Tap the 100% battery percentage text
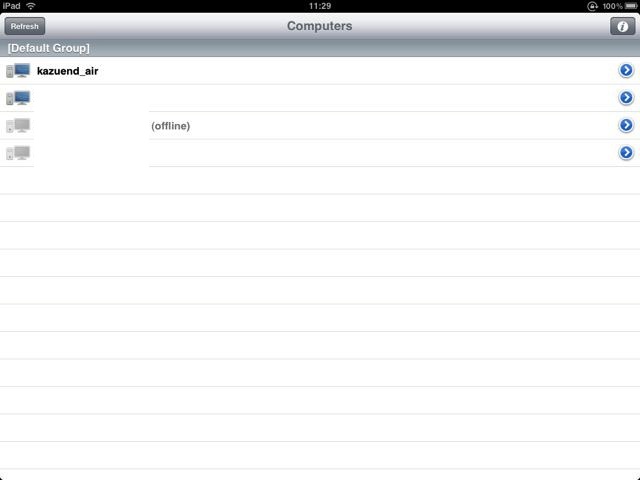Image resolution: width=640 pixels, height=480 pixels. 612,6
